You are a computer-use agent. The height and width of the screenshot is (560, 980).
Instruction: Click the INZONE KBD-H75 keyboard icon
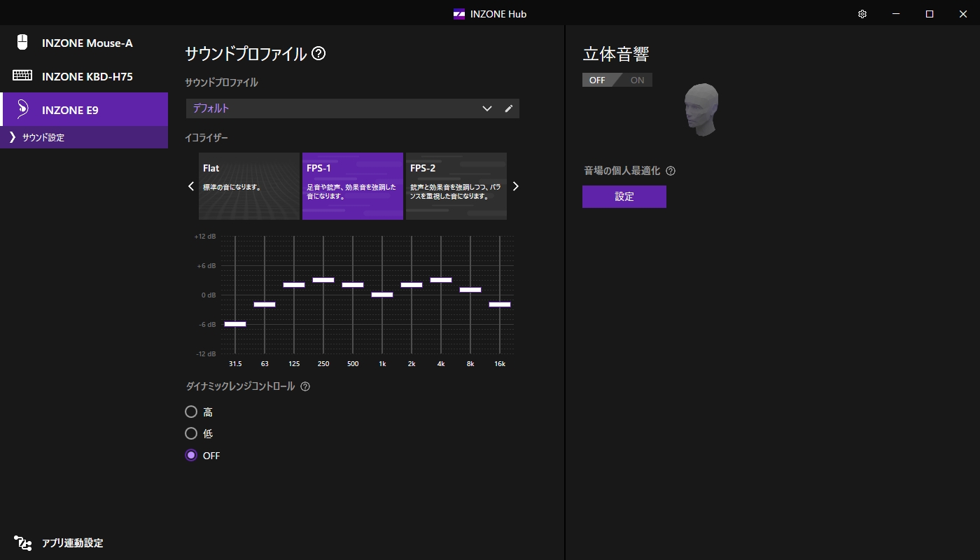22,76
